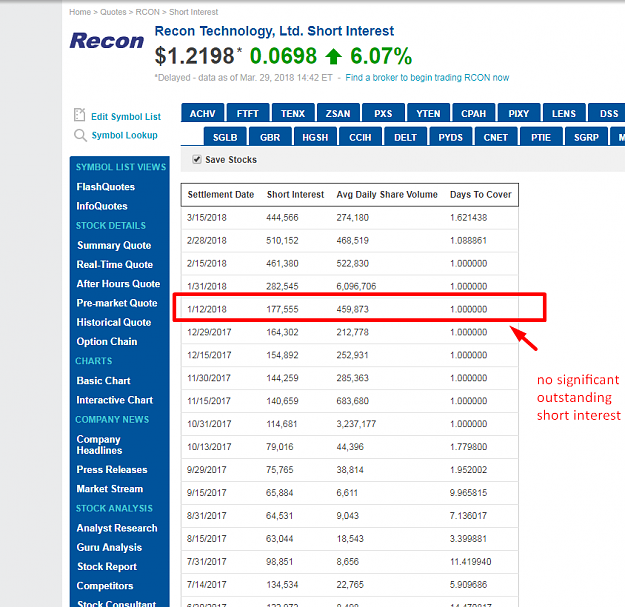This screenshot has height=607, width=625.
Task: Open Analyst Research in sidebar
Action: click(x=117, y=528)
